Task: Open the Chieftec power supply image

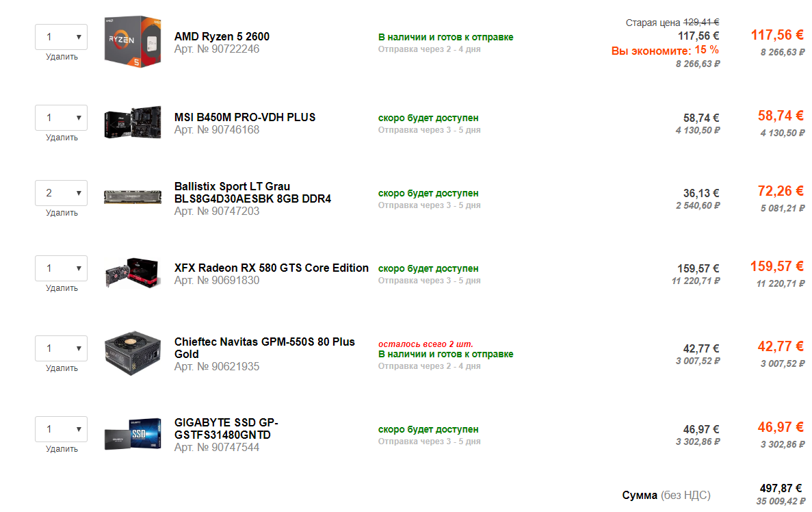Action: pos(133,354)
